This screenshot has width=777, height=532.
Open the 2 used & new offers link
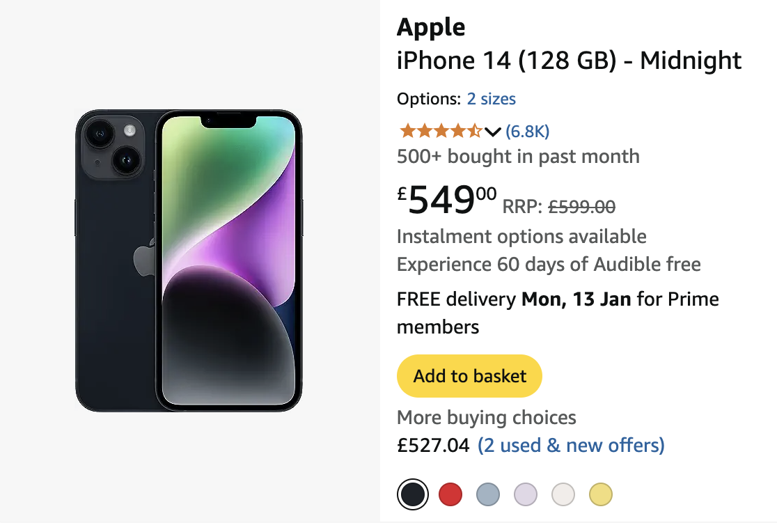(x=571, y=445)
